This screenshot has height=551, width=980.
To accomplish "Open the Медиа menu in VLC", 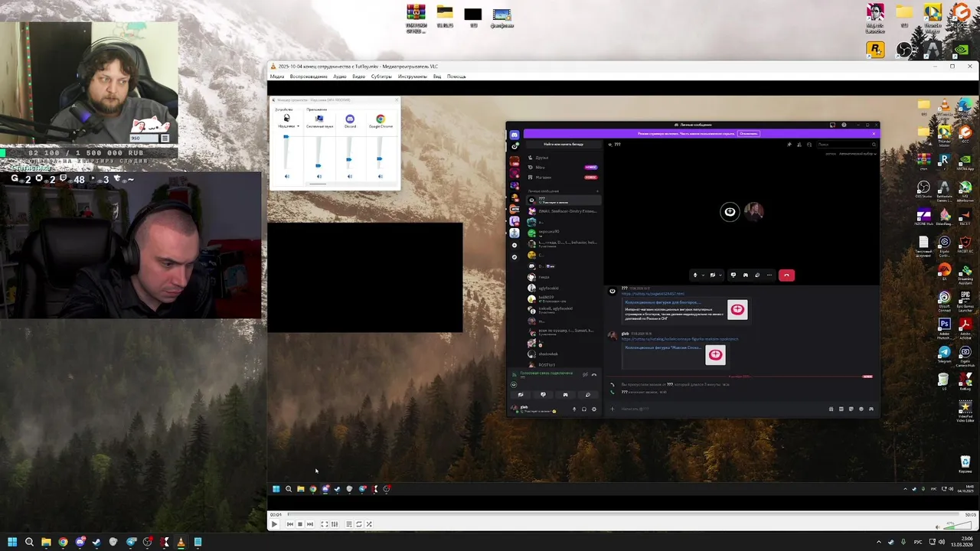I will (276, 77).
